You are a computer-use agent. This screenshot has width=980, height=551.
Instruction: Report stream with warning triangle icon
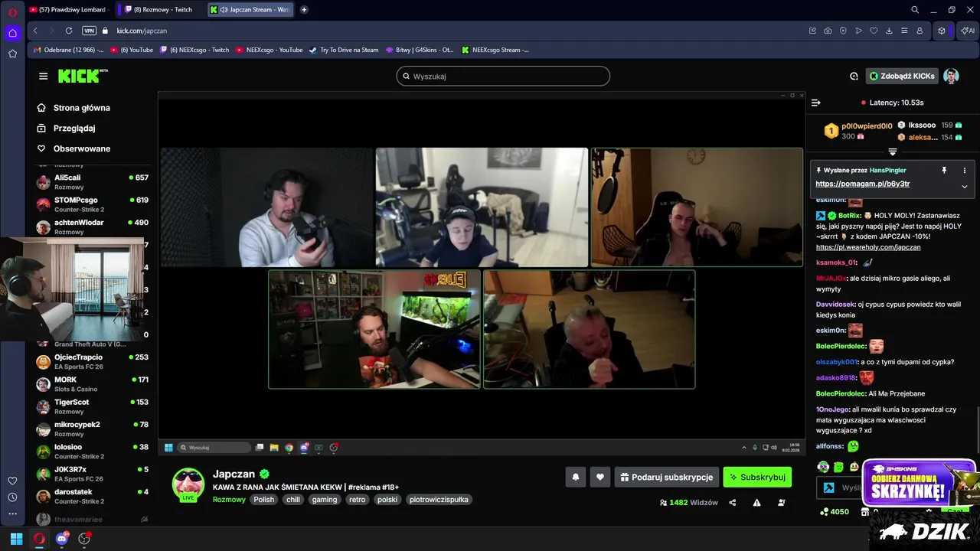[756, 503]
